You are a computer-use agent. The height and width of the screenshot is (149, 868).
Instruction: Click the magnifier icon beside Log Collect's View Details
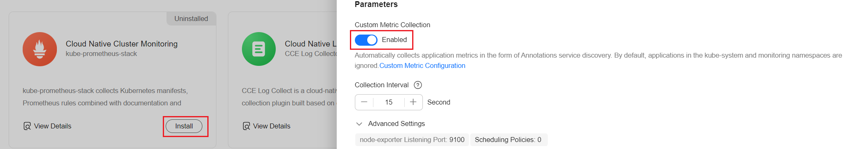coord(246,126)
